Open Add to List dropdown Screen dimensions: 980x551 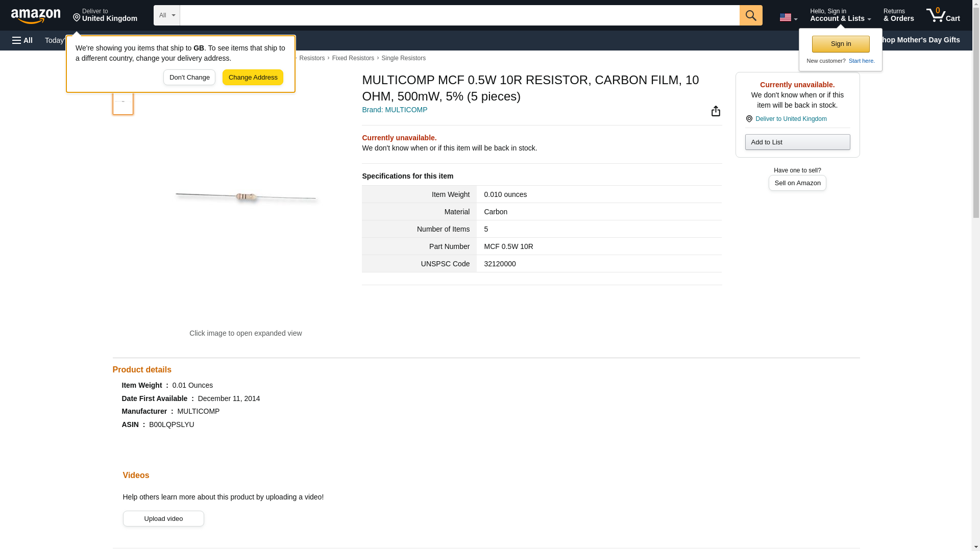point(797,142)
